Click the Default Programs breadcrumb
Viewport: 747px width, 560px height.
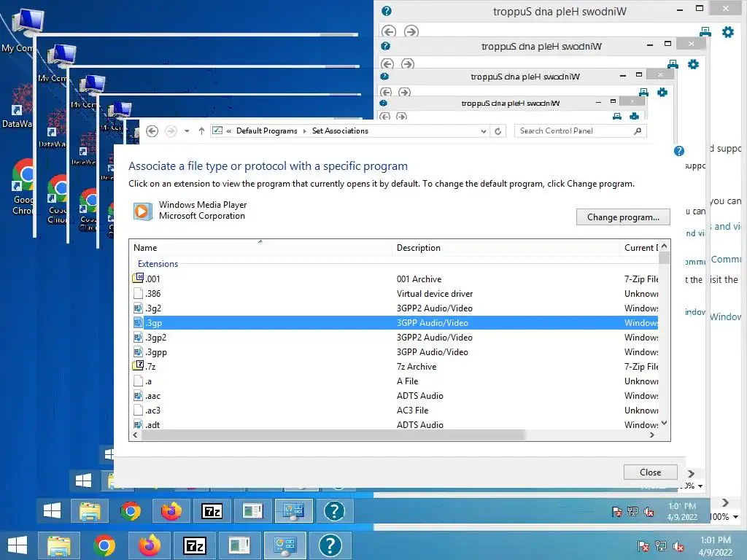(x=267, y=131)
